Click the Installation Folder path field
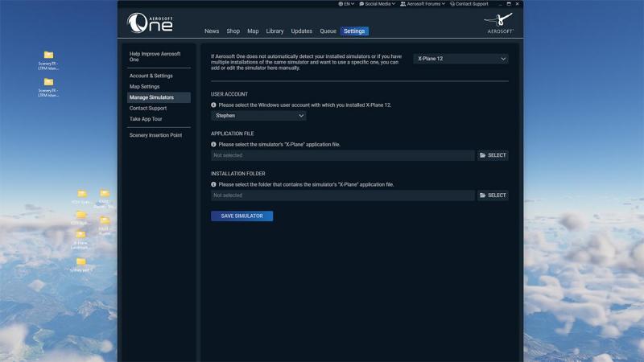 [343, 195]
